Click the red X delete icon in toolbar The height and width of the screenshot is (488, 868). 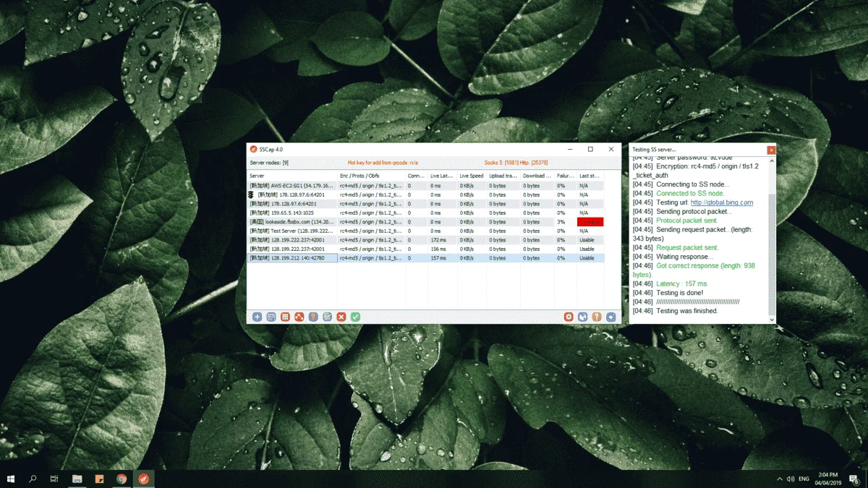pos(341,317)
